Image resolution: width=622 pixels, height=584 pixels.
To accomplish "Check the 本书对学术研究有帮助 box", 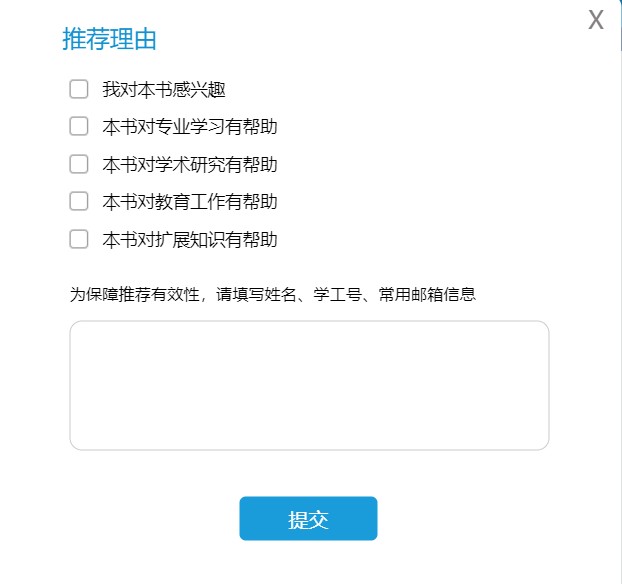I will pos(79,164).
